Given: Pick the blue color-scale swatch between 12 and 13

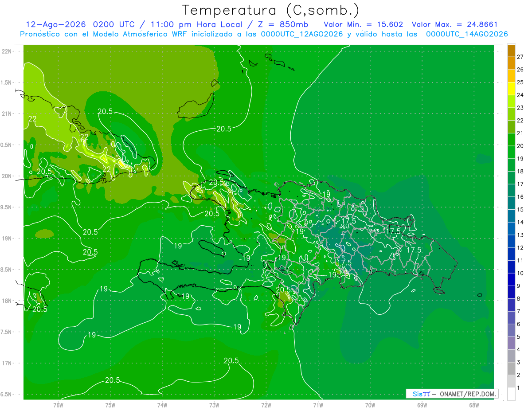Looking at the screenshot, I should (511, 241).
